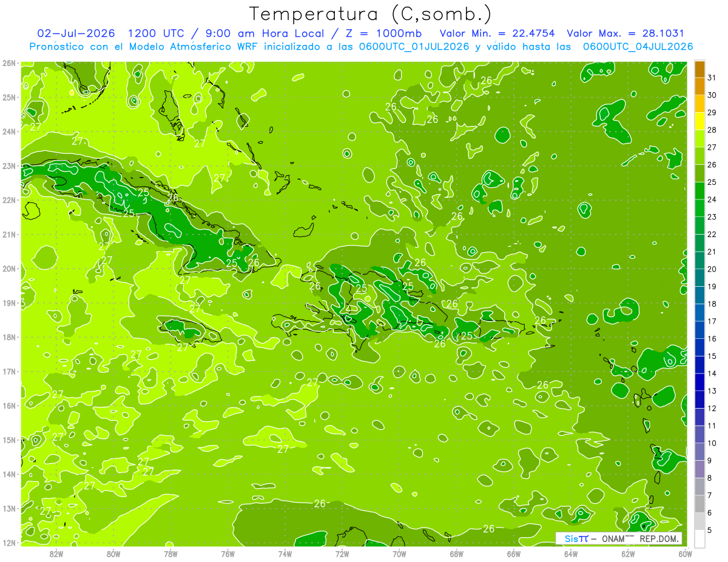
Task: Click the latitude axis label "22N"
Action: pyautogui.click(x=9, y=199)
